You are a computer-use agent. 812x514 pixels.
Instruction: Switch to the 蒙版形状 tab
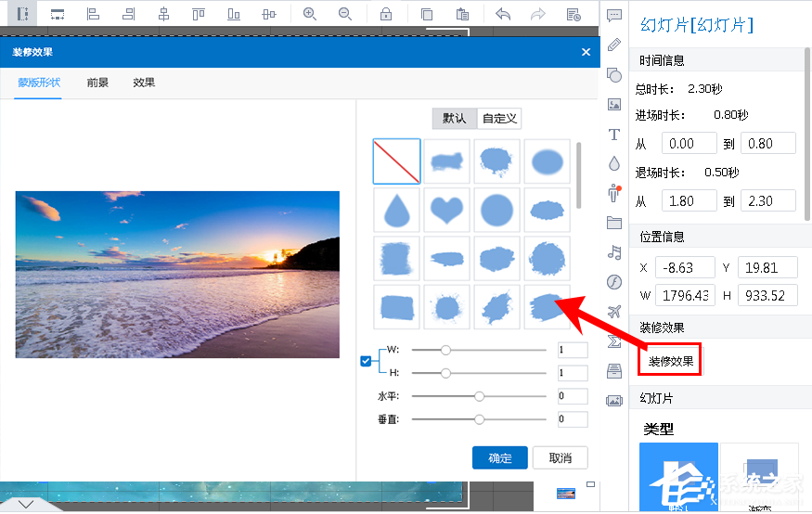tap(39, 83)
